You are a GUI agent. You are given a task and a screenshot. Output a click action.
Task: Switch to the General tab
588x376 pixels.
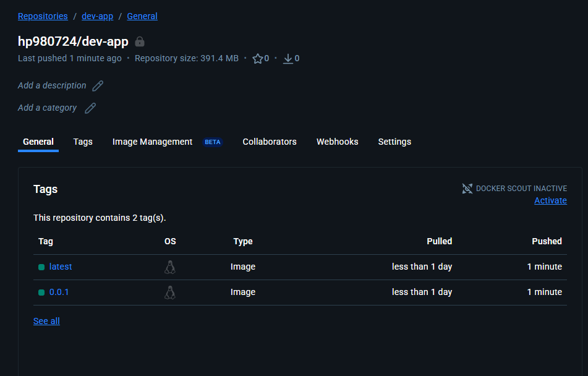(38, 142)
